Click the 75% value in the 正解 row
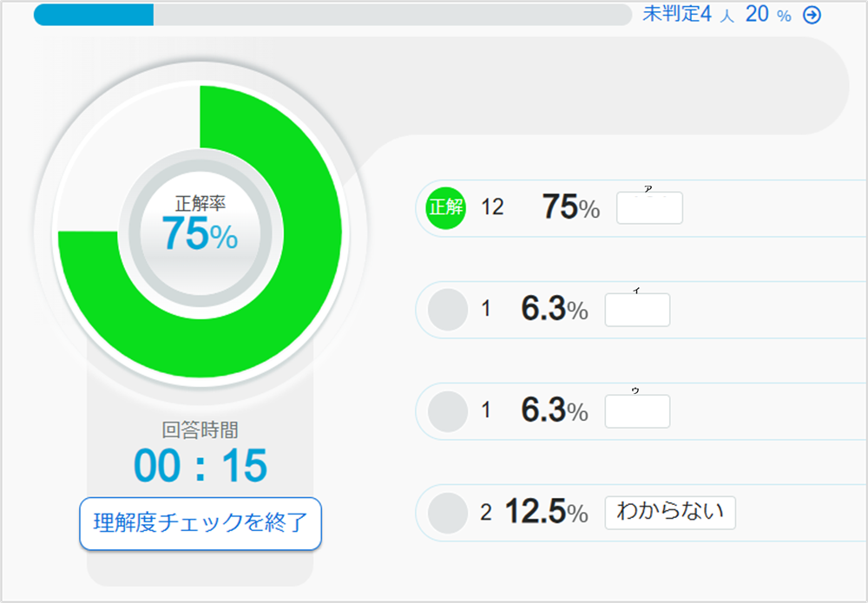The height and width of the screenshot is (603, 868). tap(570, 208)
